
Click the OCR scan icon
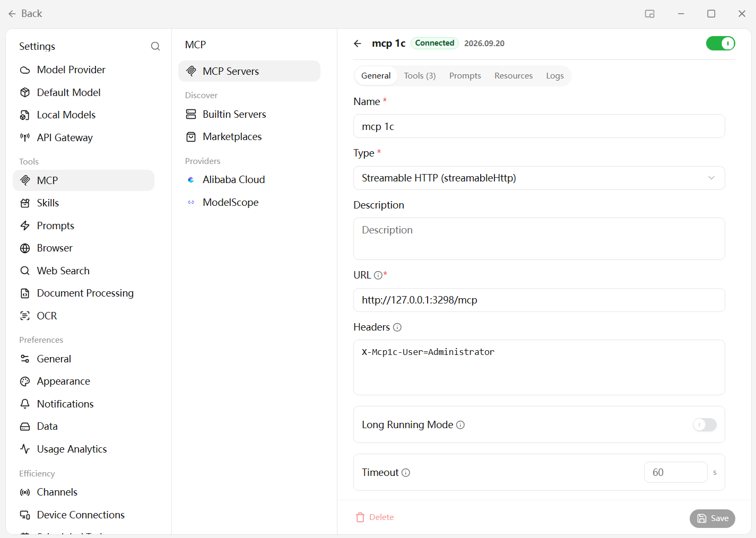[25, 316]
